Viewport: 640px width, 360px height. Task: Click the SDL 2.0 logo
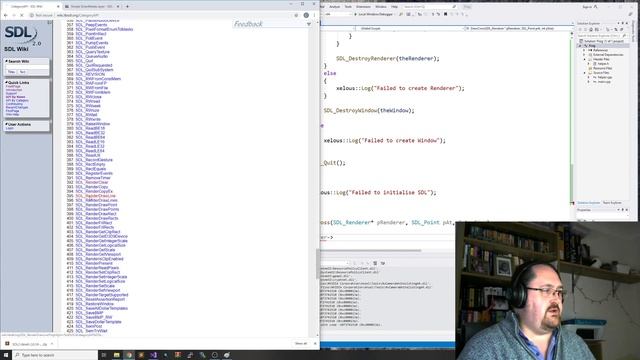tap(22, 36)
